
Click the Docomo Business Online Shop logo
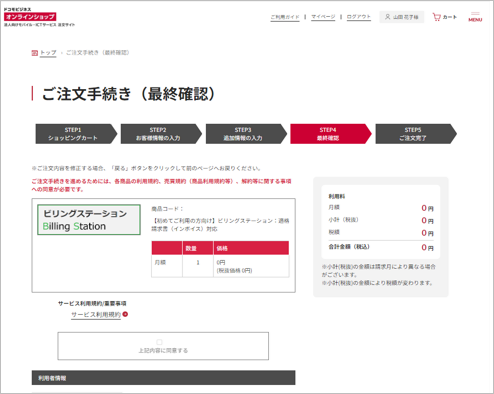click(39, 17)
